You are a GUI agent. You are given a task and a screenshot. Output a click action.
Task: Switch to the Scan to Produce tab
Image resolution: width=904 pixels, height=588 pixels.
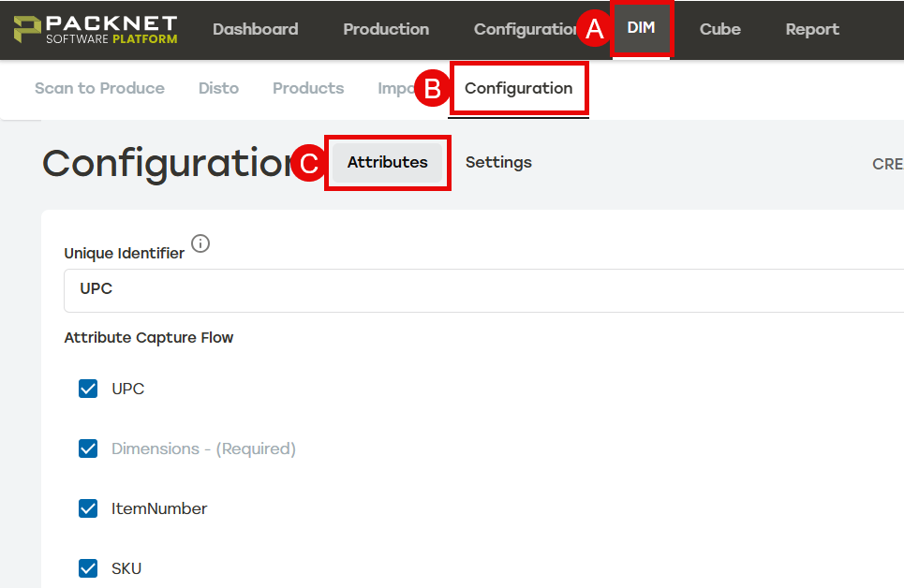tap(99, 88)
